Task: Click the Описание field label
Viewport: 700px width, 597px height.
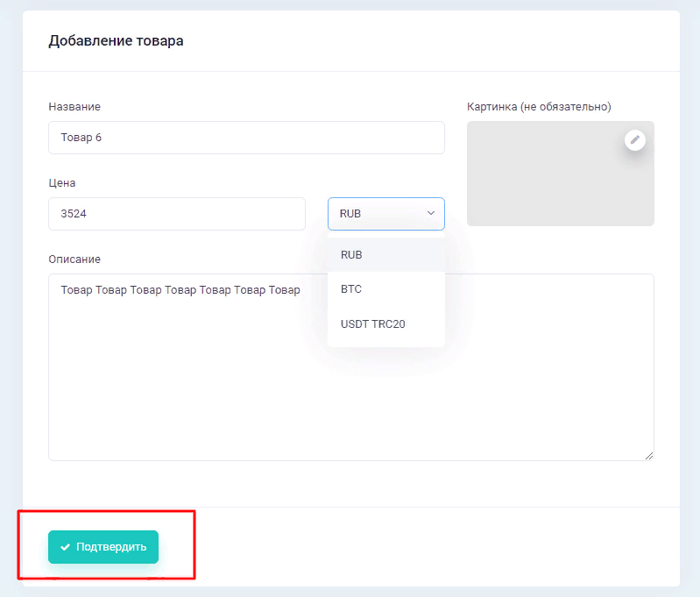Action: click(x=74, y=259)
